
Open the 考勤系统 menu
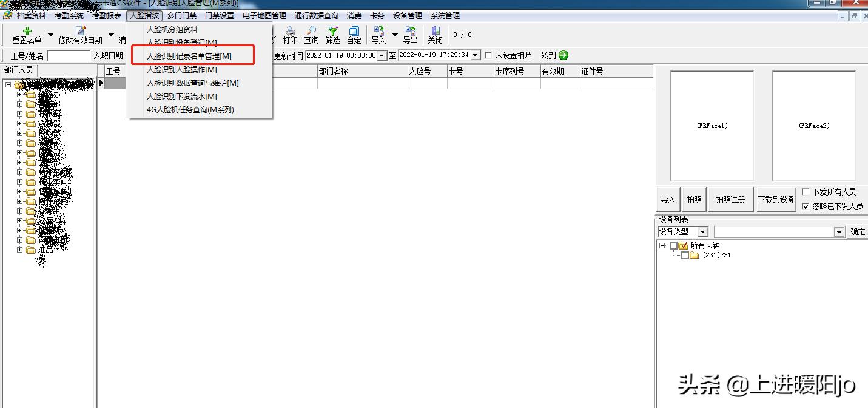pyautogui.click(x=69, y=16)
